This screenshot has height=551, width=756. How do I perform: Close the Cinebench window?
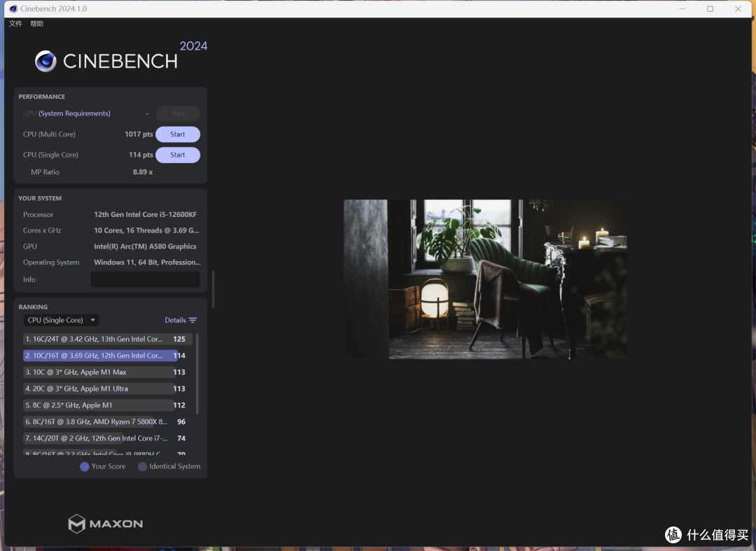(738, 8)
